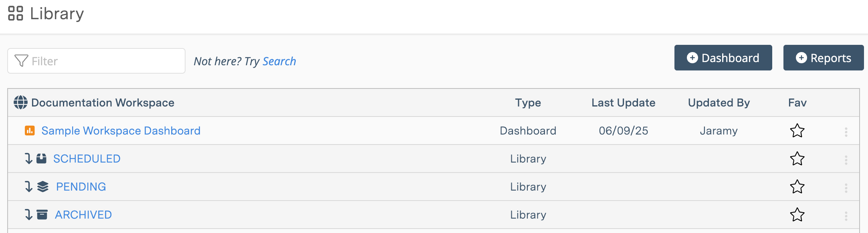Open options menu for the SCHEDULED row
This screenshot has height=233, width=868.
point(846,159)
